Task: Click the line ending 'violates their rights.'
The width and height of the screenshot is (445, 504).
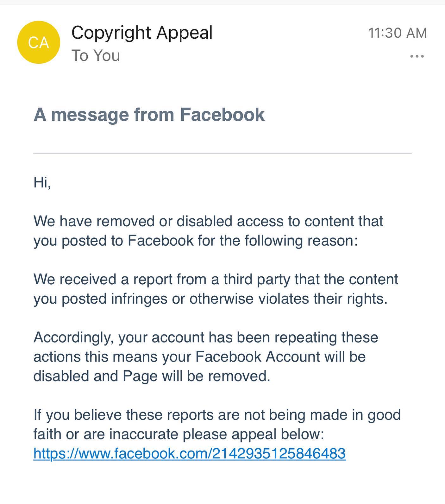Action: coord(210,299)
